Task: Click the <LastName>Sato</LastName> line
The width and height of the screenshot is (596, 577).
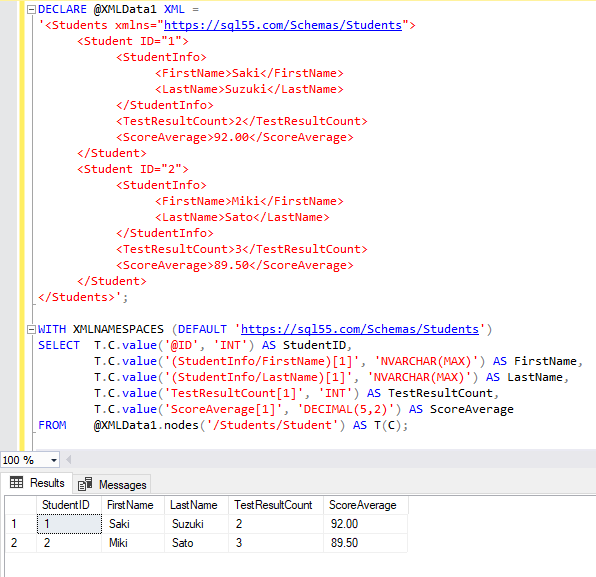Action: pos(242,217)
